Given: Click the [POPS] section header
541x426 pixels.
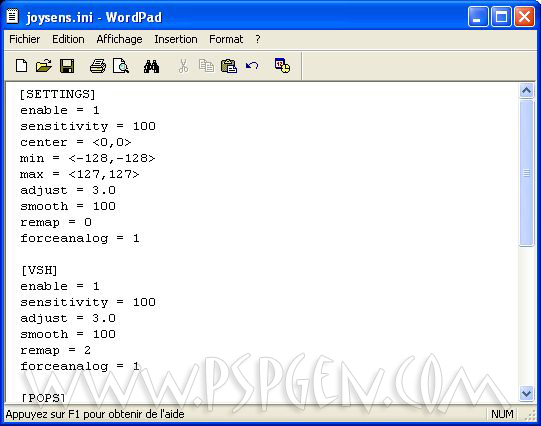Looking at the screenshot, I should coord(43,398).
